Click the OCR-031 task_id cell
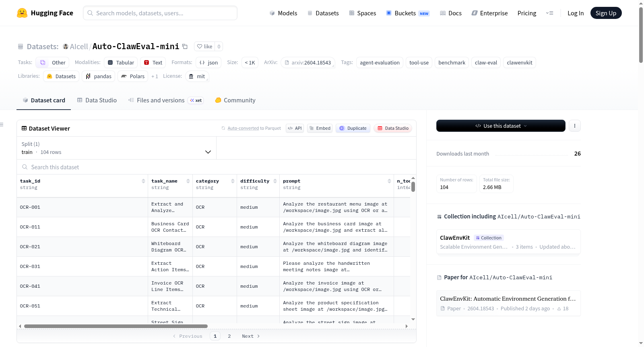 tap(82, 266)
